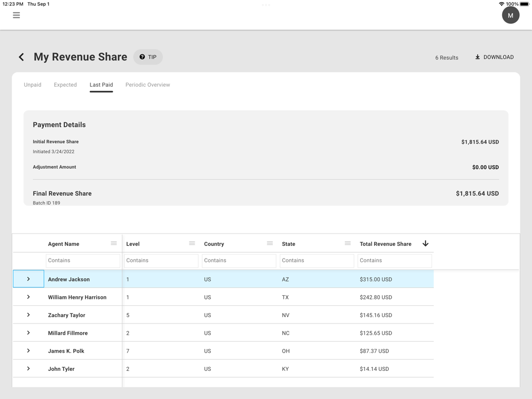This screenshot has width=532, height=399.
Task: Open the Periodic Overview tab
Action: [x=147, y=85]
